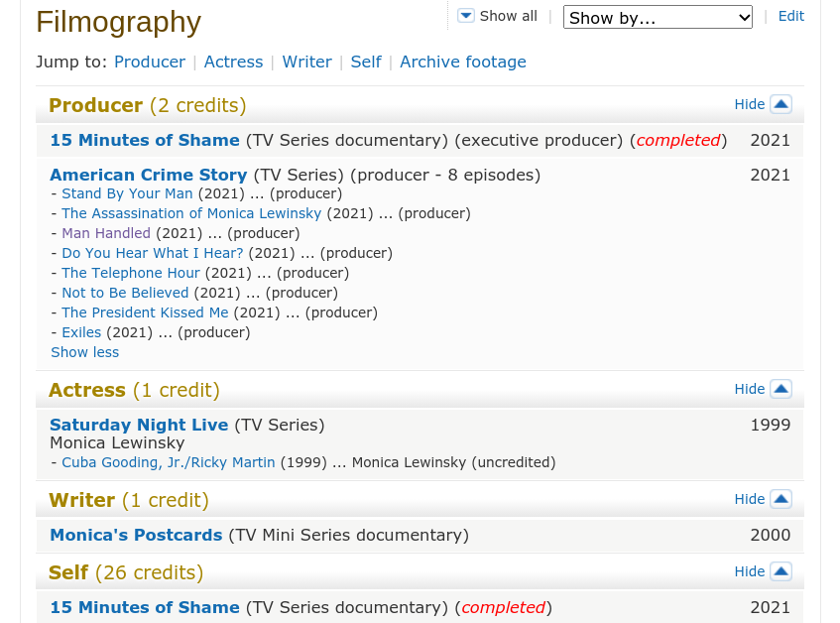The image size is (840, 623).
Task: Open the Saturday Night Live title
Action: (139, 425)
